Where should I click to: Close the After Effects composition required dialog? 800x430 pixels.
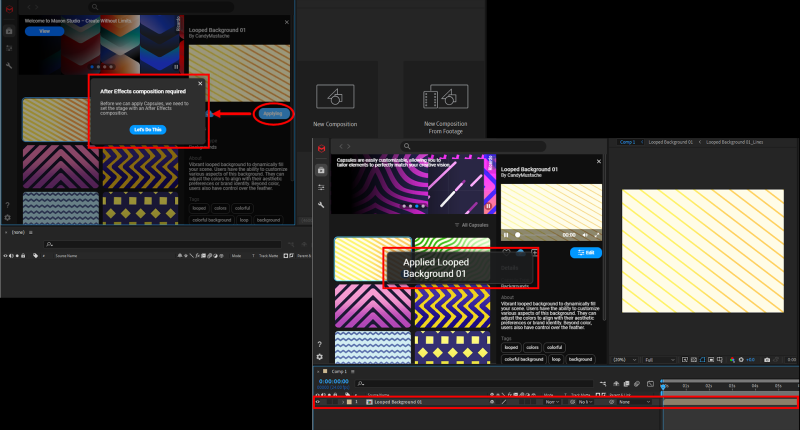(200, 84)
